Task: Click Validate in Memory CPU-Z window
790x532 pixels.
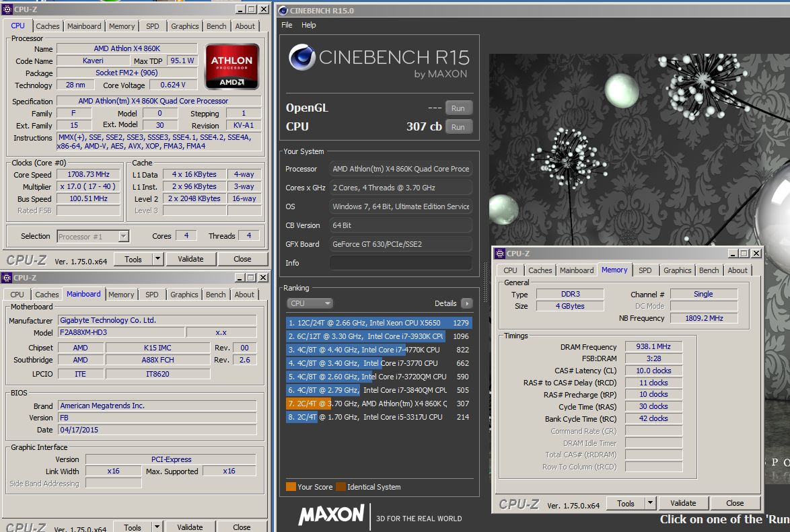Action: click(x=683, y=503)
